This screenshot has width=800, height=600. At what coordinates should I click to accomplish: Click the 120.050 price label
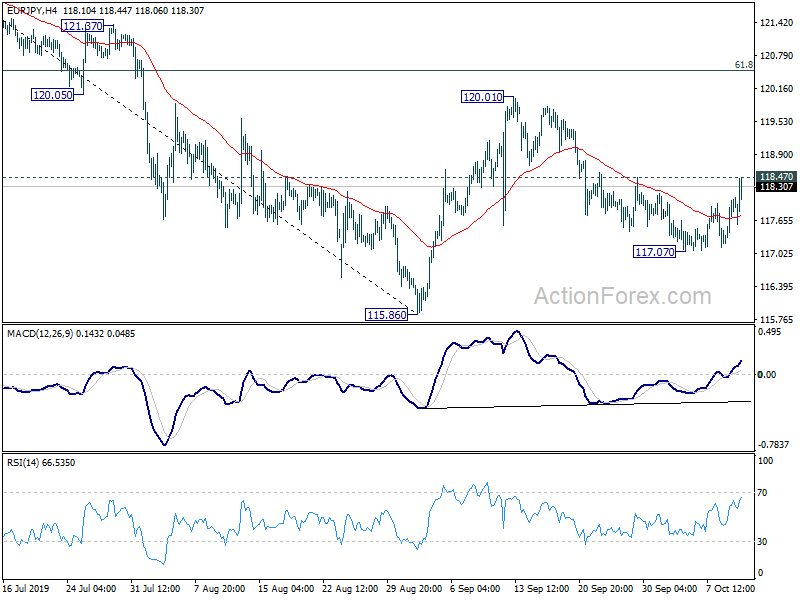coord(53,94)
